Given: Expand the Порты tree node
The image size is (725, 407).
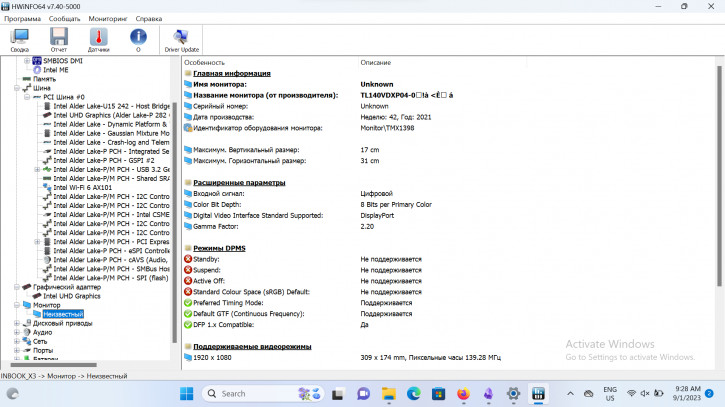Looking at the screenshot, I should [17, 351].
